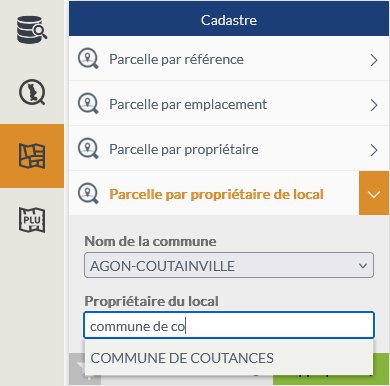Expand the Parcelle par propriétaire chevron

point(374,150)
